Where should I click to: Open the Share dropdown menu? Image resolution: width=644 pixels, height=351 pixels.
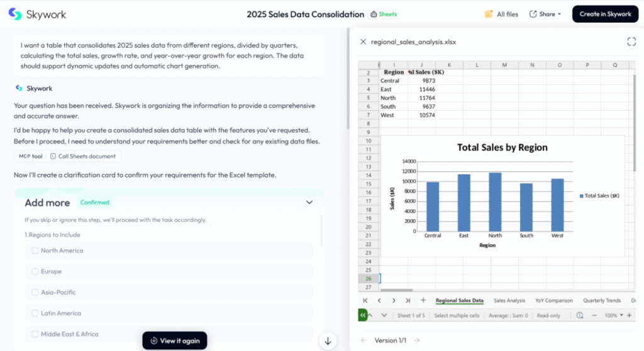pos(545,14)
